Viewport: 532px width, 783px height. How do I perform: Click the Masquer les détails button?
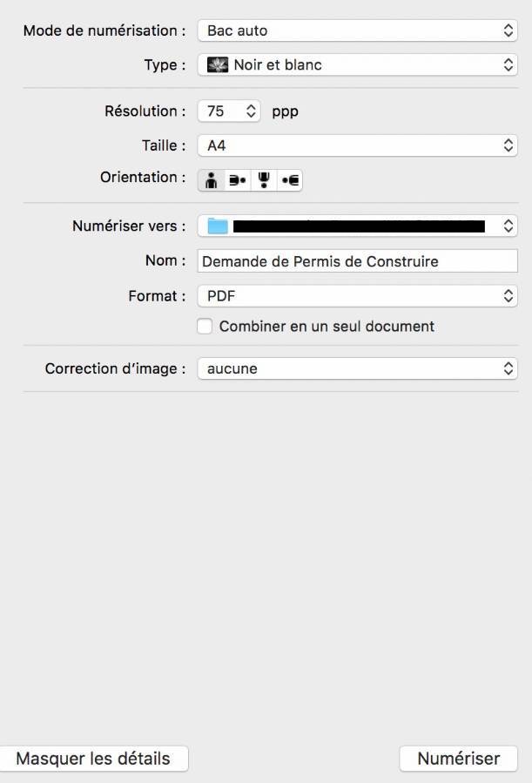93,758
